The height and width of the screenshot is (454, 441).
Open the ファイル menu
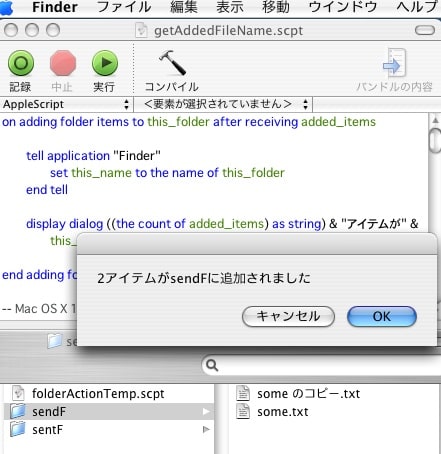click(x=124, y=7)
